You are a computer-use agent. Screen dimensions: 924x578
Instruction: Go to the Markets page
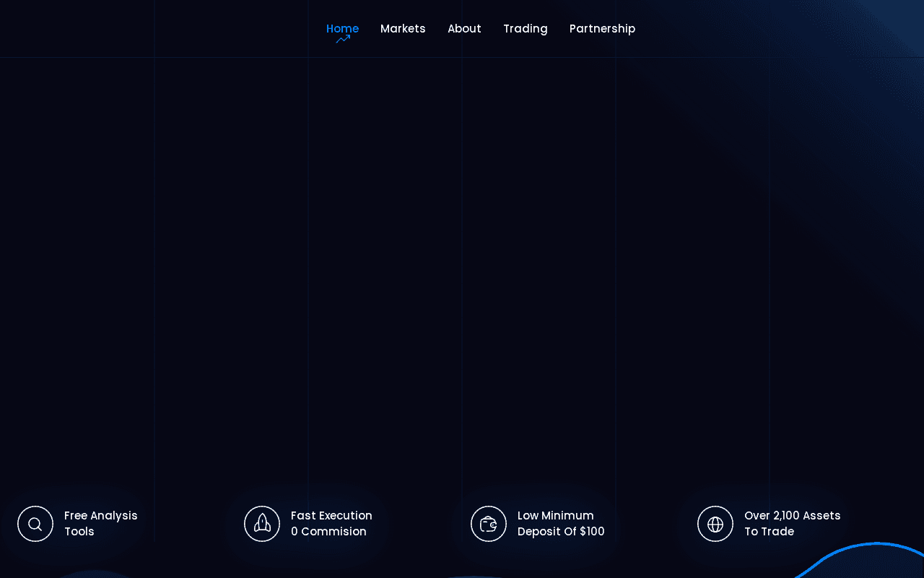point(403,29)
